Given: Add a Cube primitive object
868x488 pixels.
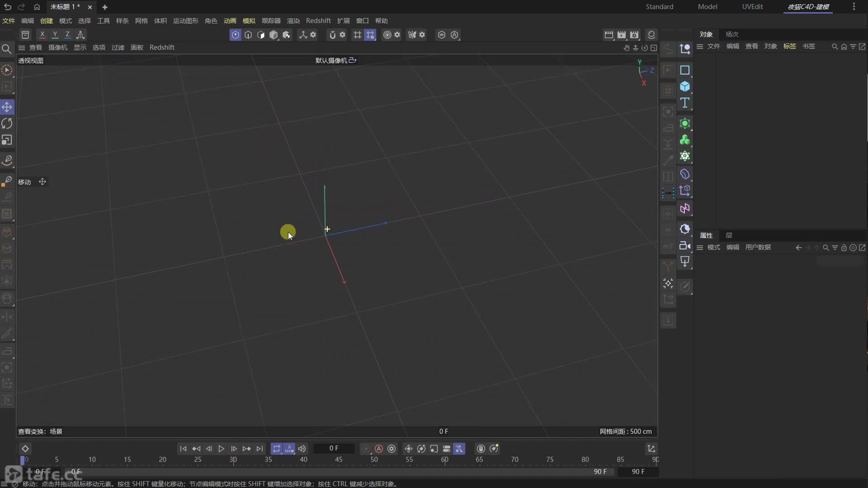Looking at the screenshot, I should pos(685,86).
